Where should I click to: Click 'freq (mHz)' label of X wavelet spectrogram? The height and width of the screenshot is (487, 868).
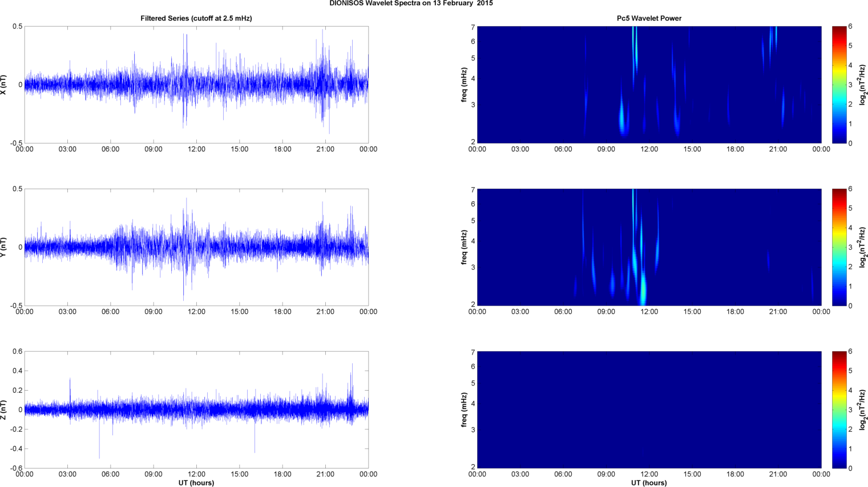[465, 85]
